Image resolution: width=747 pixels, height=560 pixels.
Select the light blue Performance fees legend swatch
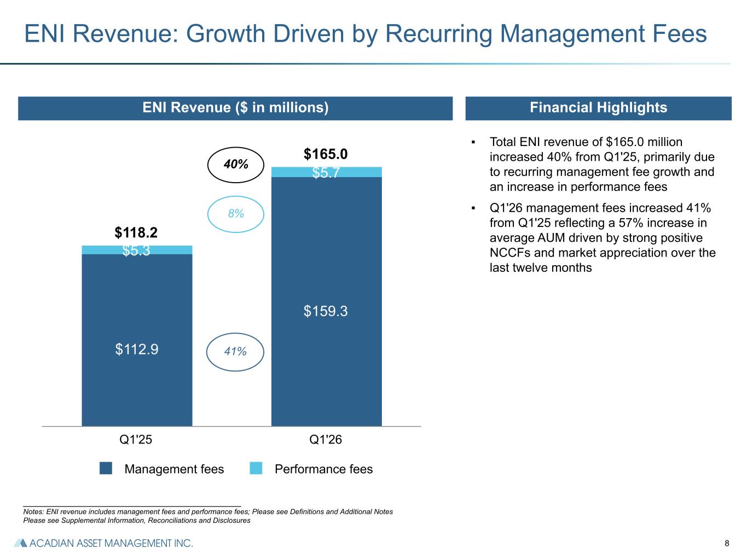click(x=256, y=468)
